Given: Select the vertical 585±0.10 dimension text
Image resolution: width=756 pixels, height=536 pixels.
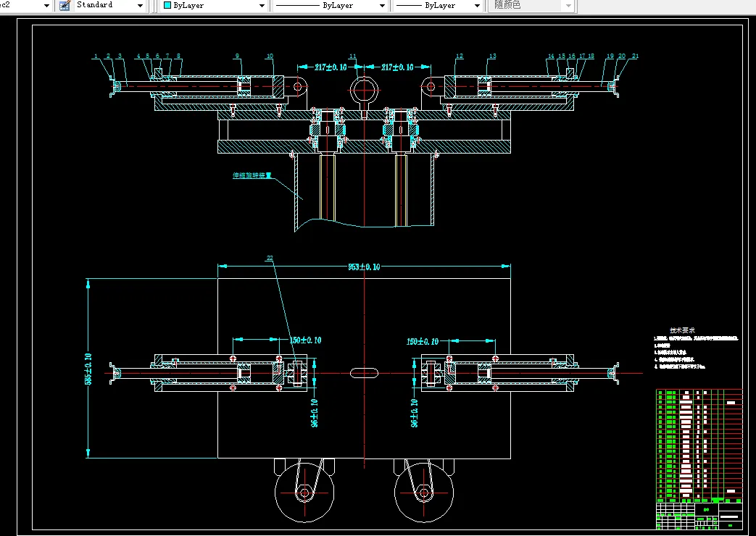Looking at the screenshot, I should (x=88, y=369).
